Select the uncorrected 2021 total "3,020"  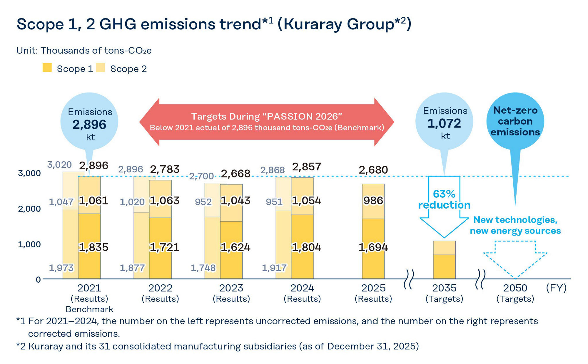(59, 165)
